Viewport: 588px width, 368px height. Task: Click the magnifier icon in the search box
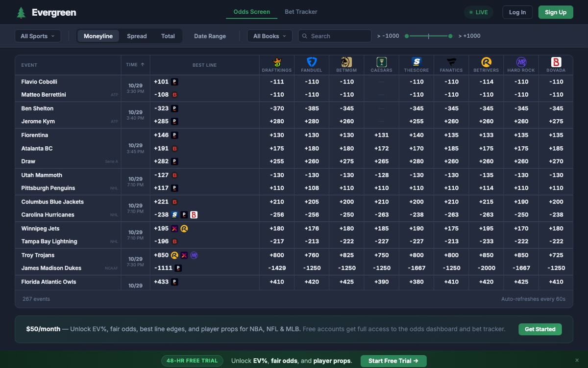click(x=305, y=36)
